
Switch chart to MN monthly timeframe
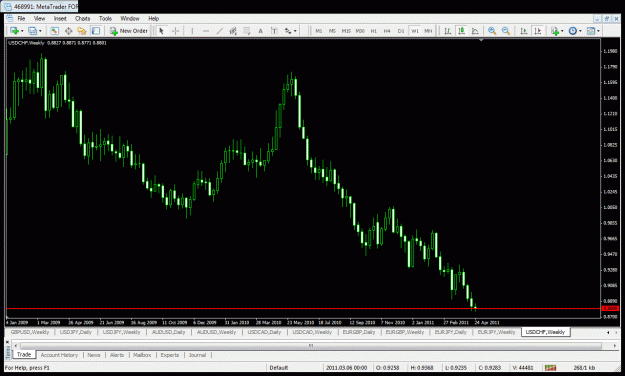coord(428,31)
